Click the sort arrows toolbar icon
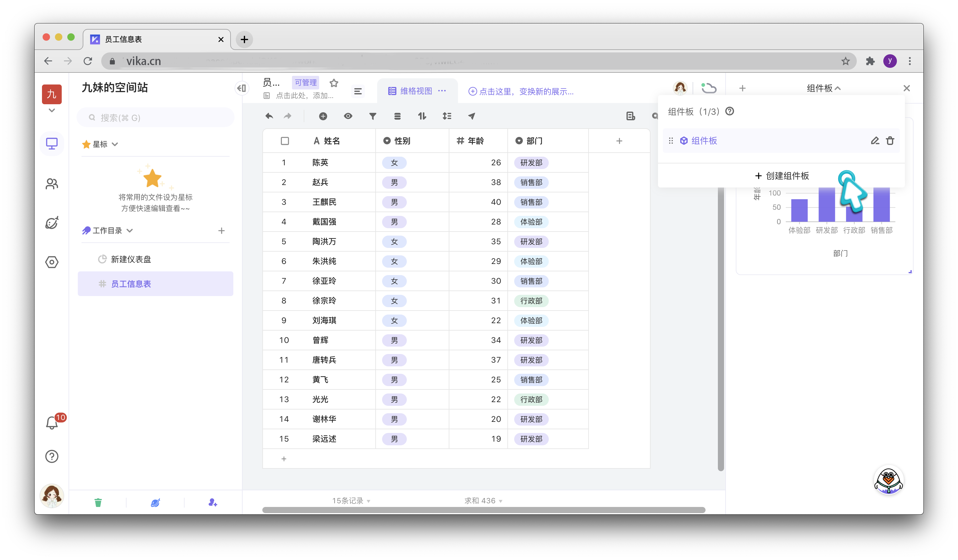Image resolution: width=958 pixels, height=560 pixels. click(x=422, y=116)
